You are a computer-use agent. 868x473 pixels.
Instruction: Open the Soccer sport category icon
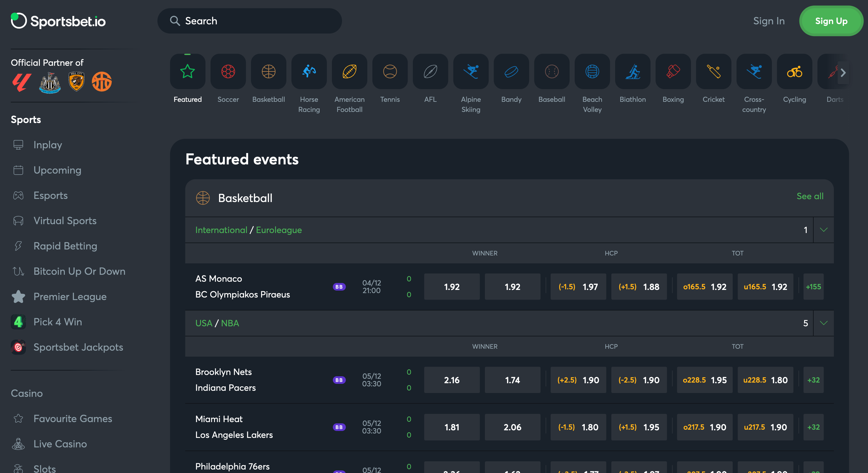[228, 71]
